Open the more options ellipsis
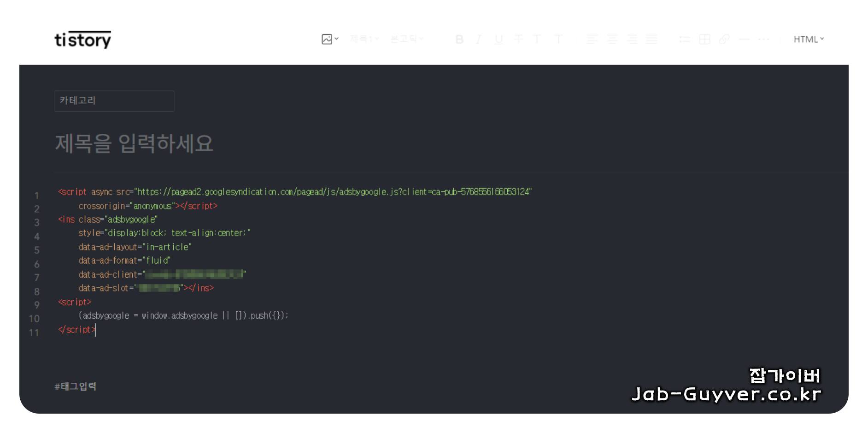This screenshot has width=868, height=433. pos(764,39)
